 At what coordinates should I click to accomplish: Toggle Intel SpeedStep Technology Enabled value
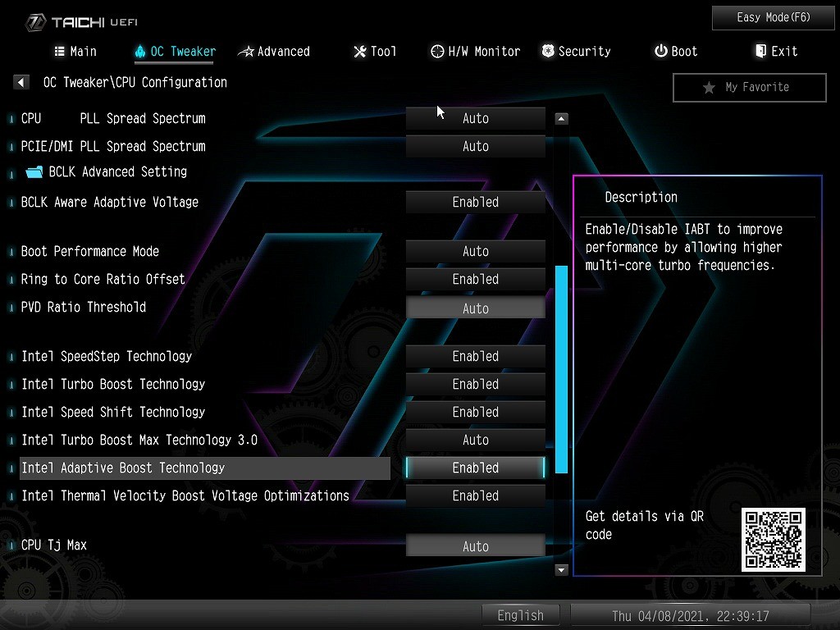tap(475, 357)
